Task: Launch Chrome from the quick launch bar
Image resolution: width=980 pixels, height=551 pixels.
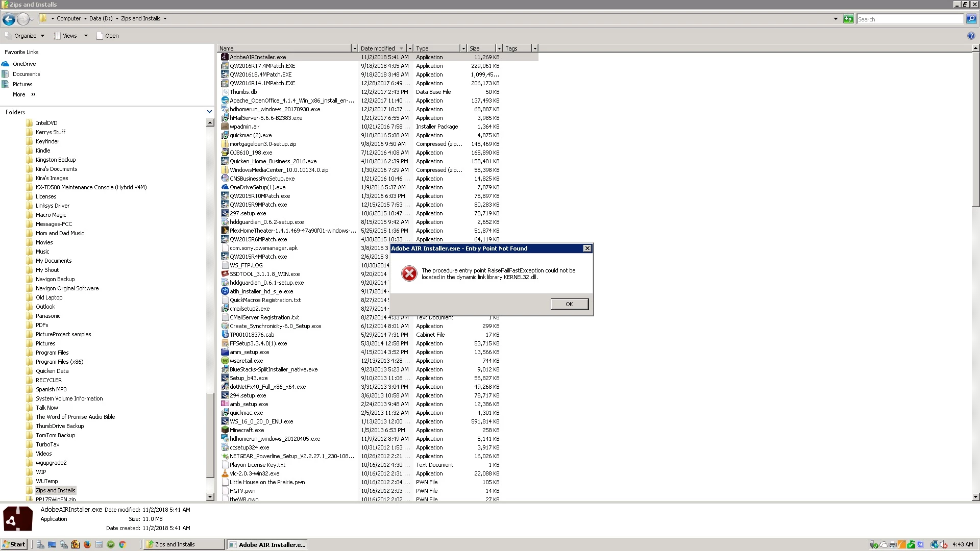Action: (122, 544)
